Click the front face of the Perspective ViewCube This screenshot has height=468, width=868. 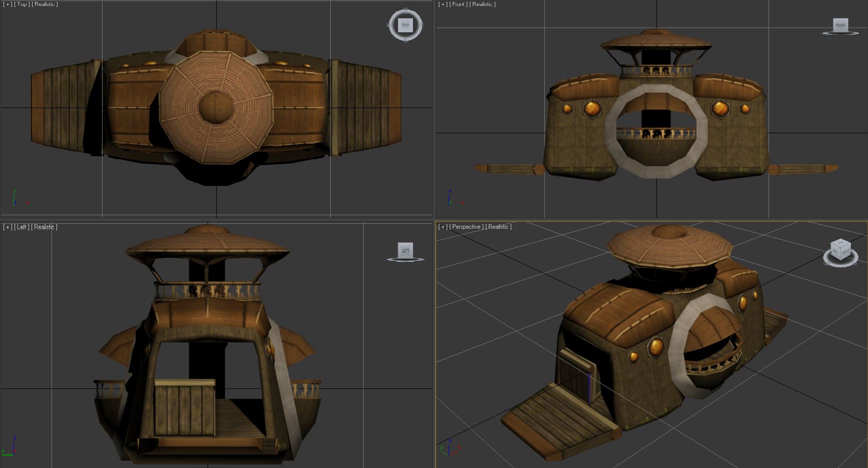(845, 253)
